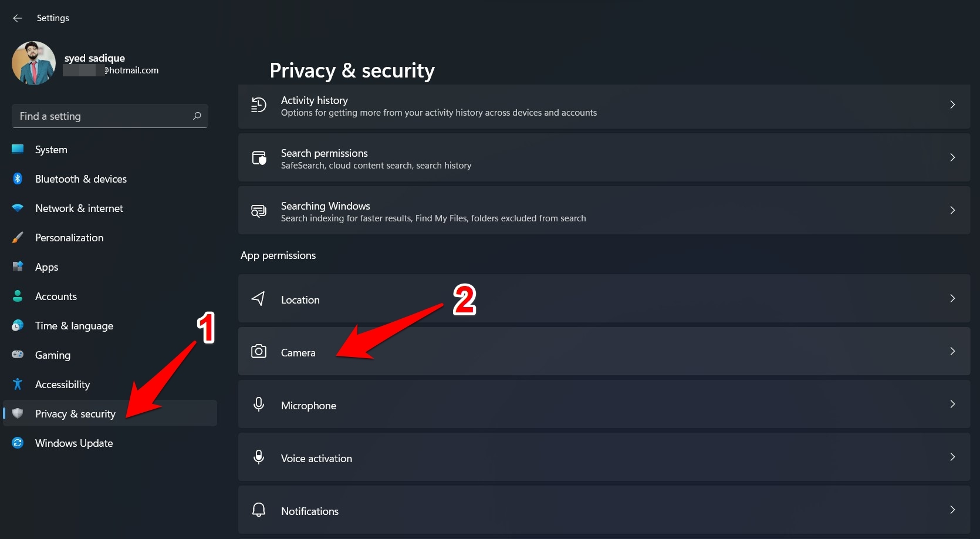
Task: Select the Camera app permission icon
Action: (x=259, y=351)
